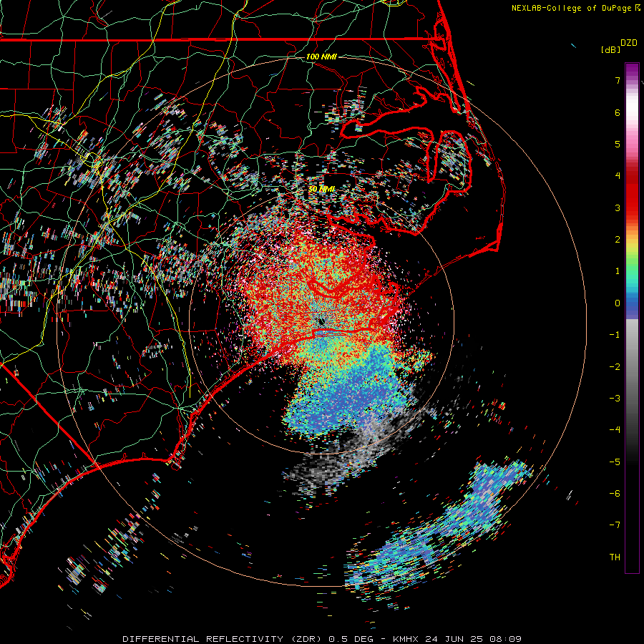Click the 100 NMI range ring label
Image resolution: width=644 pixels, height=644 pixels.
point(321,57)
